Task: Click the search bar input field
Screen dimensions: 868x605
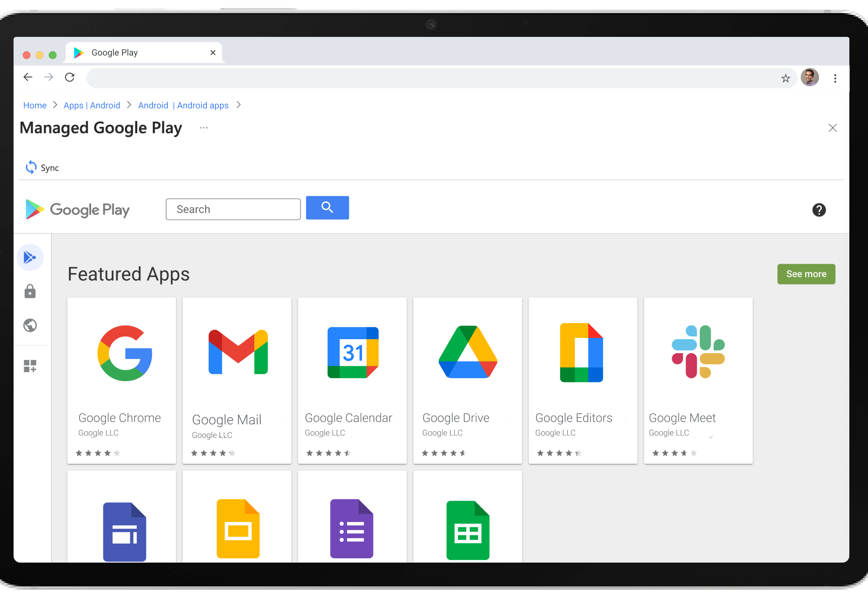Action: pyautogui.click(x=233, y=209)
